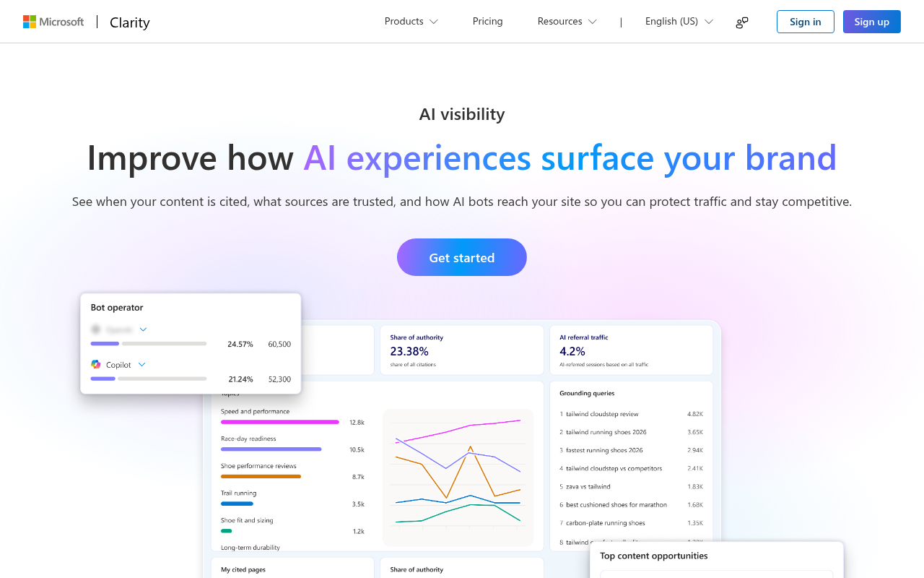Expand the Copilot bot operator chevron
This screenshot has height=578, width=924.
pyautogui.click(x=141, y=365)
